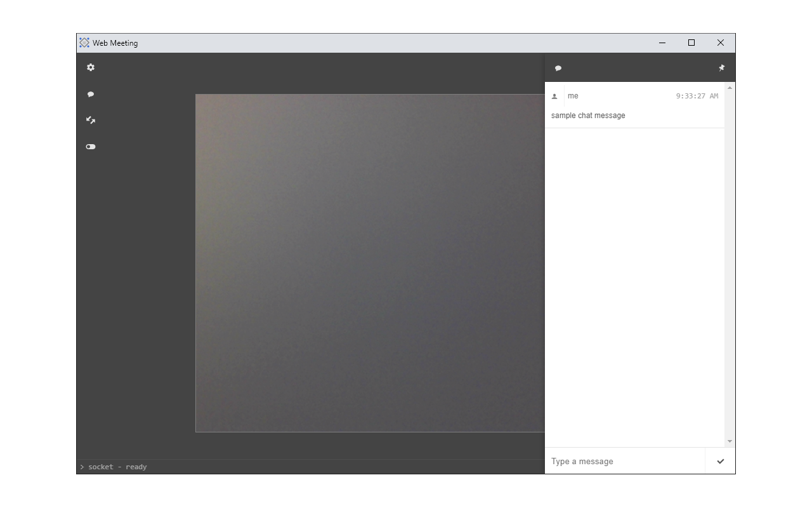Enable the on/off control in left sidebar
Image resolution: width=812 pixels, height=508 pixels.
91,147
